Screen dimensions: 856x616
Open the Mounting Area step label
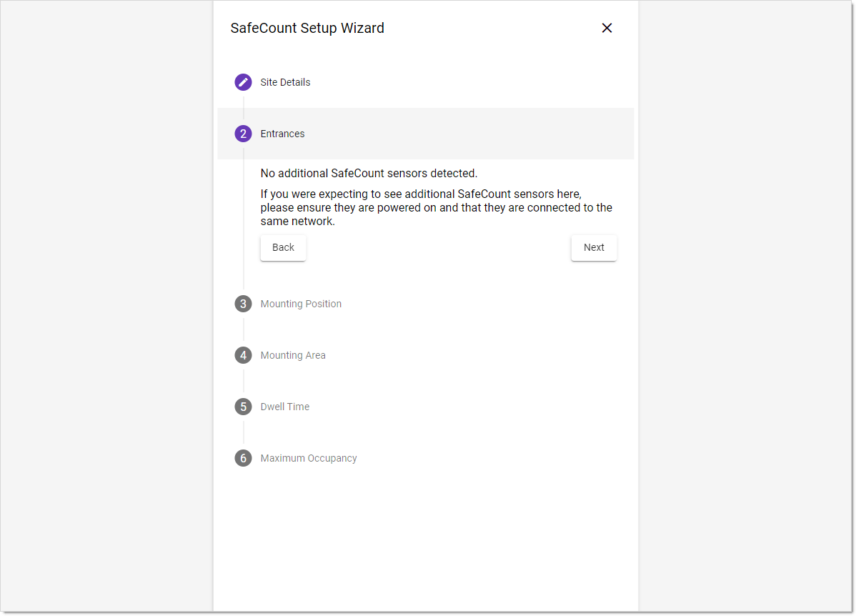[293, 355]
